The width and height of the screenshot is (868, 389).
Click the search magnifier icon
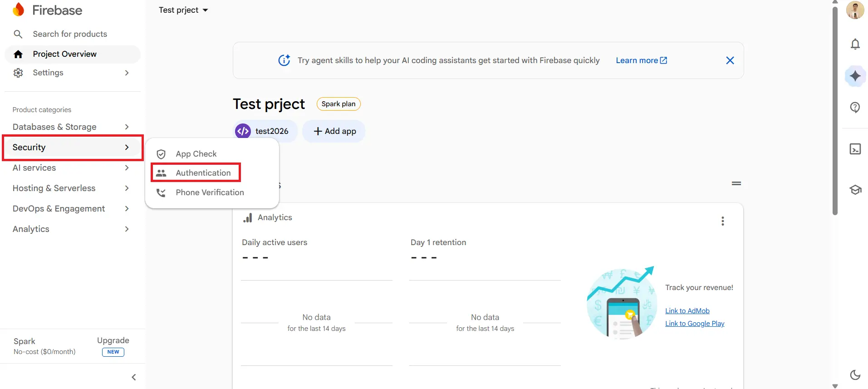click(x=18, y=34)
